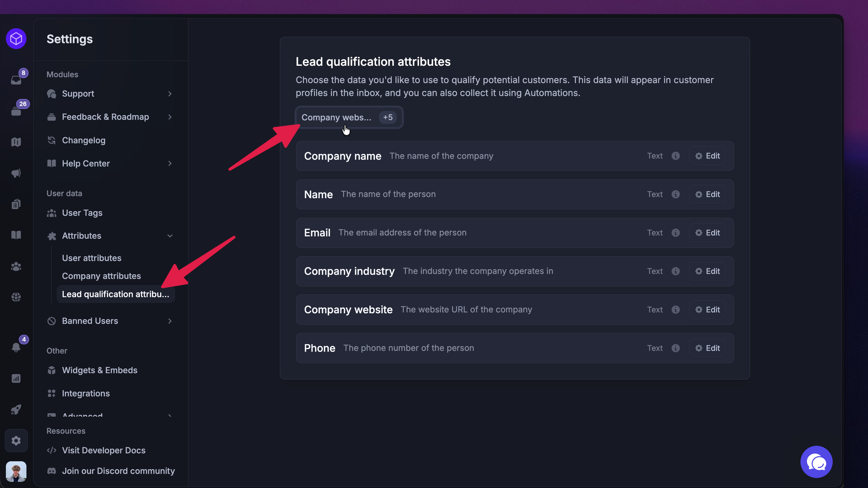
Task: Show info for Company industry attribute
Action: (x=676, y=271)
